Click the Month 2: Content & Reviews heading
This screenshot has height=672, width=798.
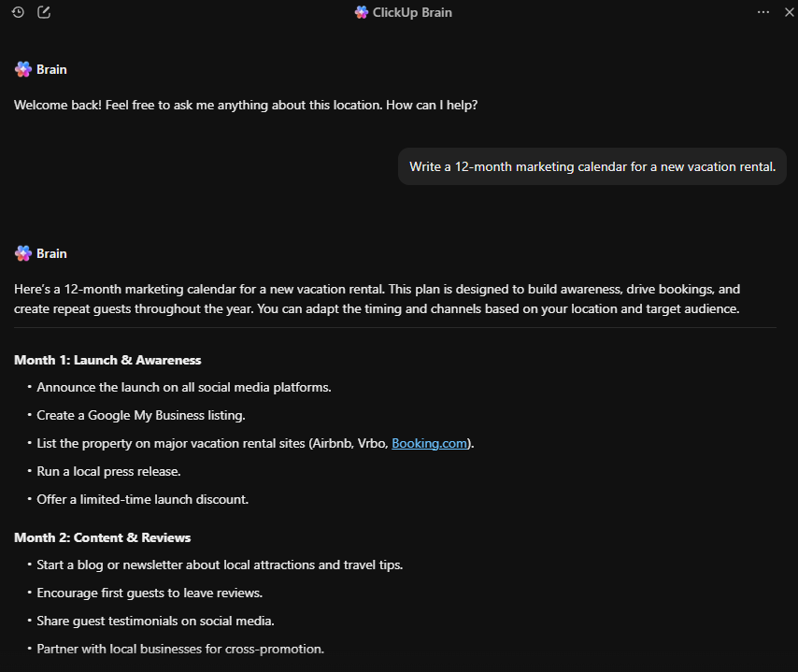click(x=102, y=537)
